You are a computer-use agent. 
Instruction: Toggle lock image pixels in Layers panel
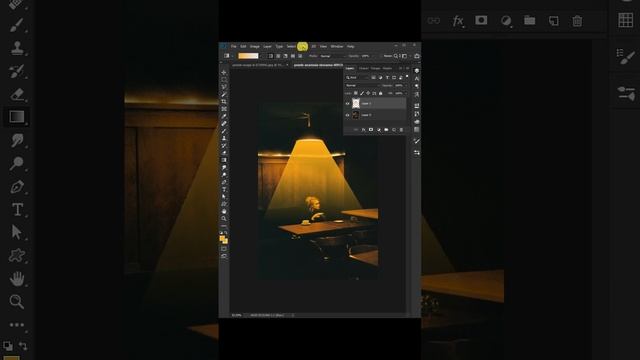tap(362, 93)
